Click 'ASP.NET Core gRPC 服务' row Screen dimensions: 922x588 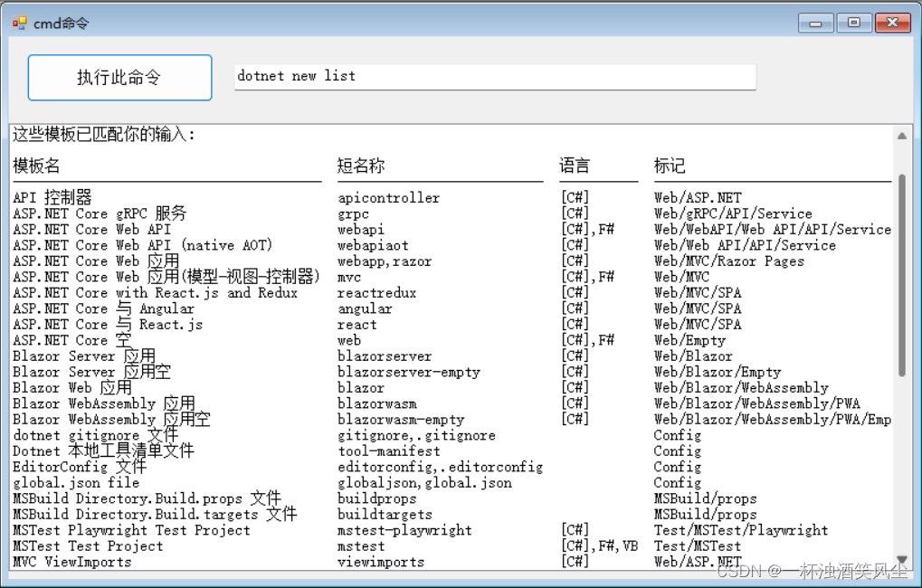100,213
